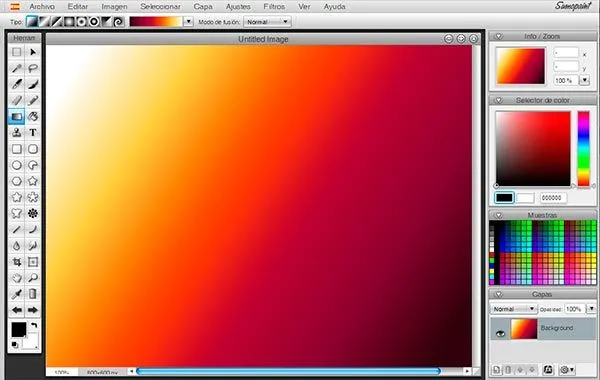The width and height of the screenshot is (600, 380).
Task: Select the highlighted Gradient tool
Action: 16,116
